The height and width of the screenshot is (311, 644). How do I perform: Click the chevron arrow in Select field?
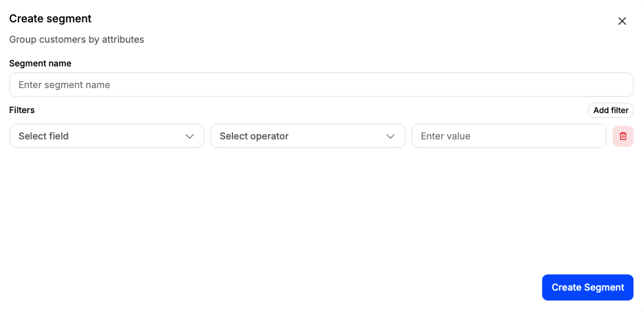click(x=190, y=136)
